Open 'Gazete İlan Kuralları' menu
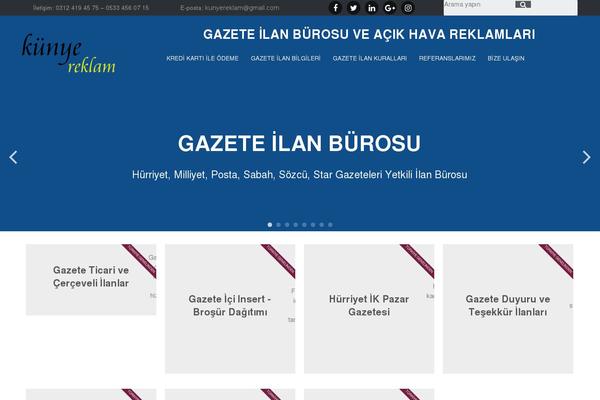 (x=370, y=58)
